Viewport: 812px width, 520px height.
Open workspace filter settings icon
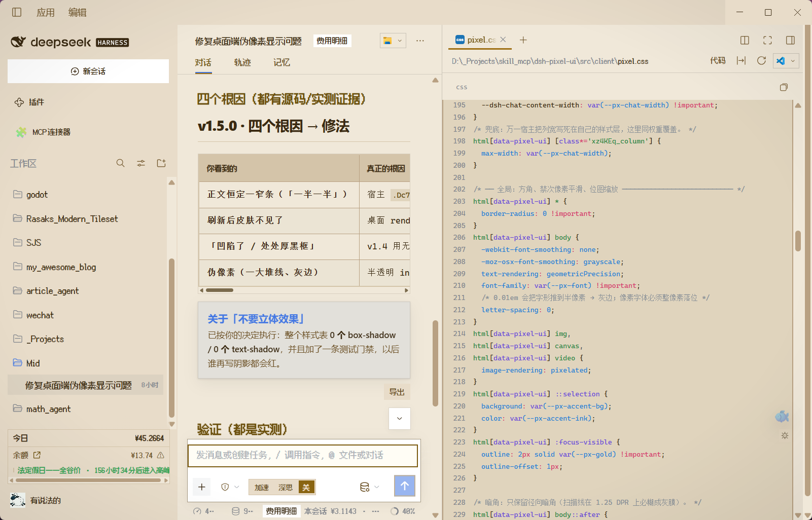pyautogui.click(x=141, y=163)
